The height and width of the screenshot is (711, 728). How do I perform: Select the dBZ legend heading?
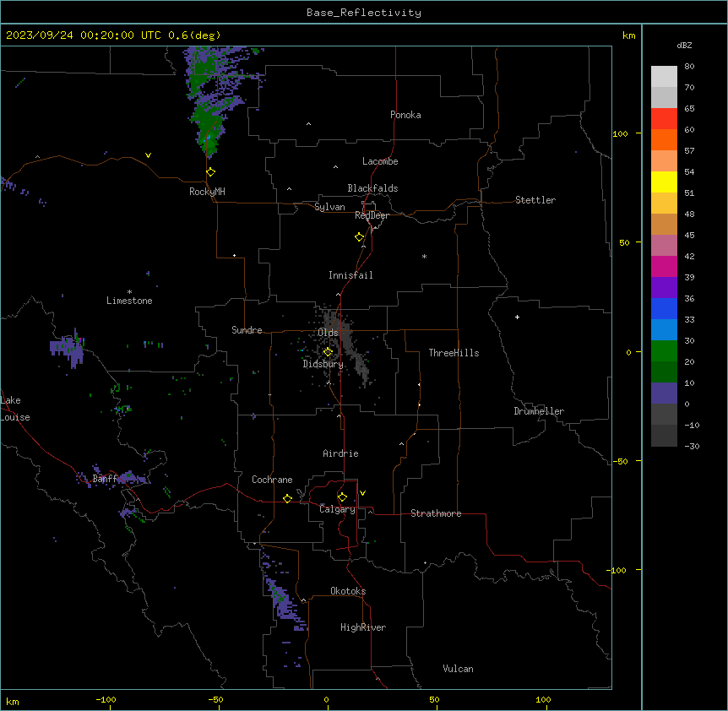point(684,45)
